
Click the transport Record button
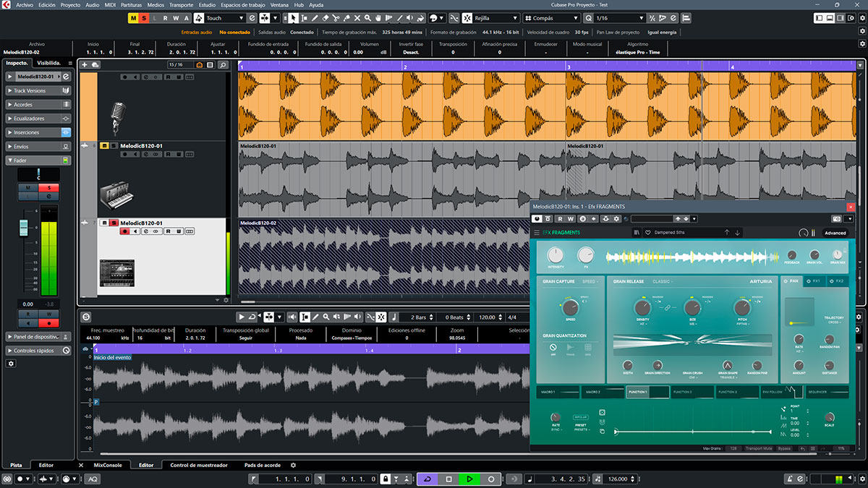pos(491,479)
